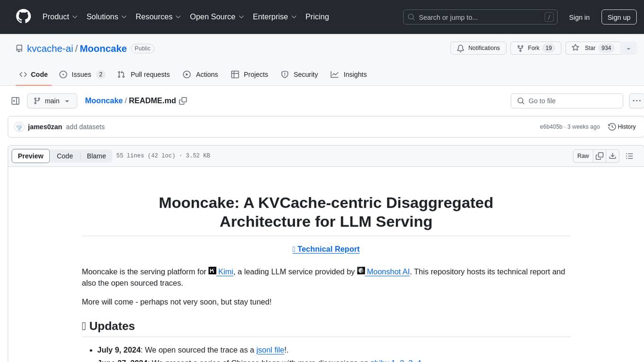Open the Moonshot AI link
Viewport: 644px width, 362px height.
[384, 271]
